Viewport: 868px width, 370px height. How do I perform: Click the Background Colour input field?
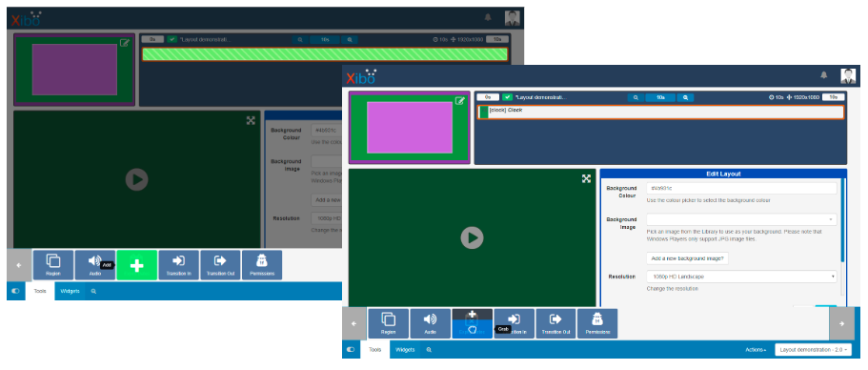[x=741, y=188]
